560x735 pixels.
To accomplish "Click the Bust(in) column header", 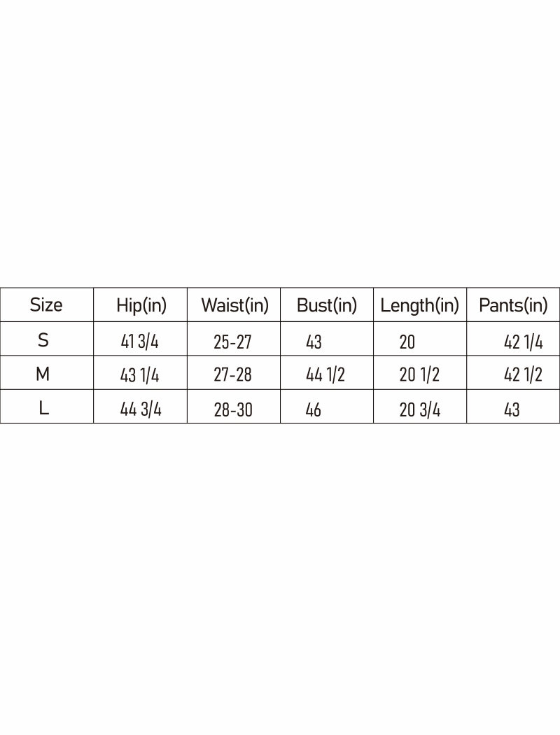I will [327, 305].
